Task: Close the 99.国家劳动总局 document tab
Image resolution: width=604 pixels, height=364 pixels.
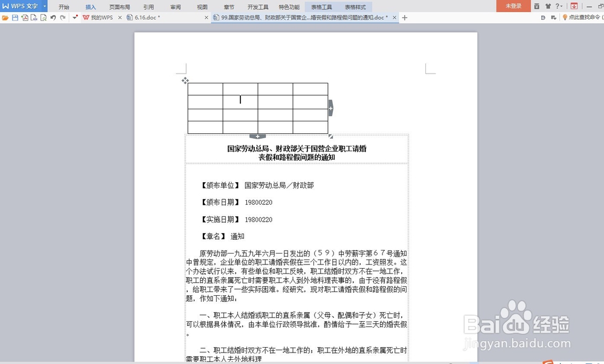Action: [394, 18]
